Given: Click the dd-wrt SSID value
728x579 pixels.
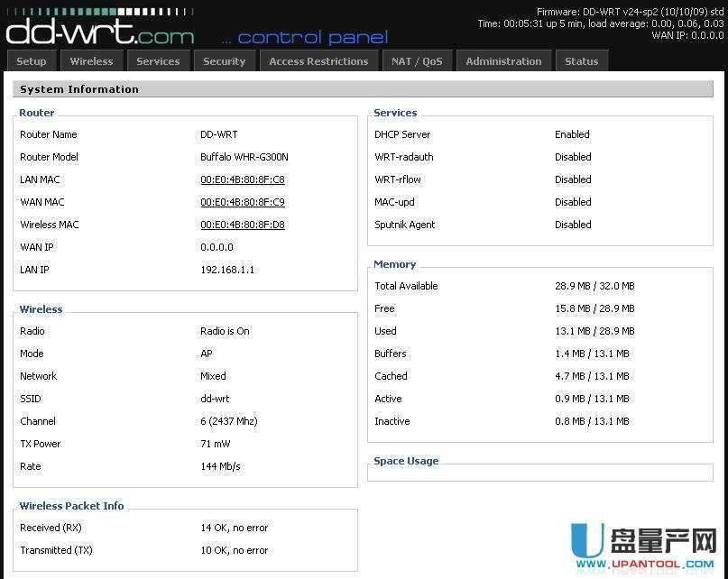Looking at the screenshot, I should tap(215, 399).
